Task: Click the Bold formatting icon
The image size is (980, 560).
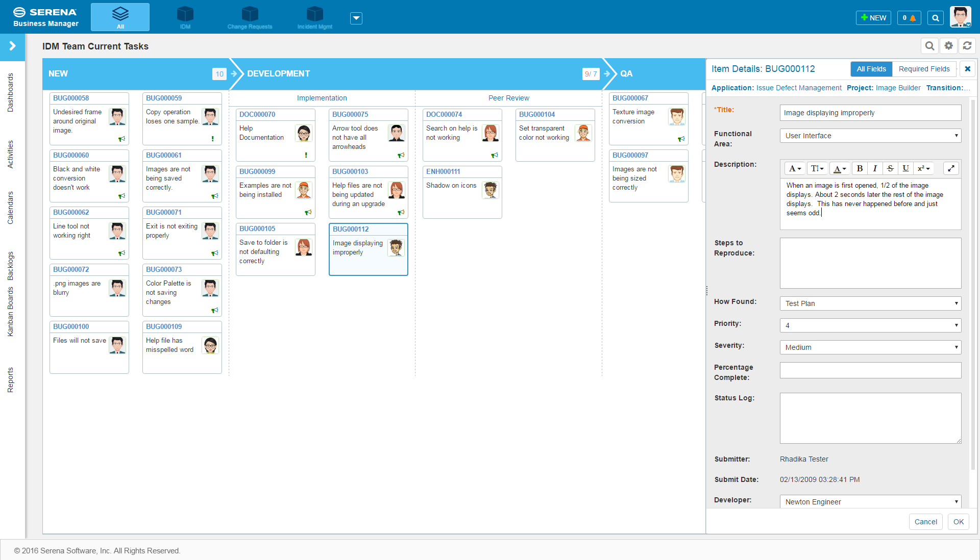Action: pyautogui.click(x=860, y=168)
